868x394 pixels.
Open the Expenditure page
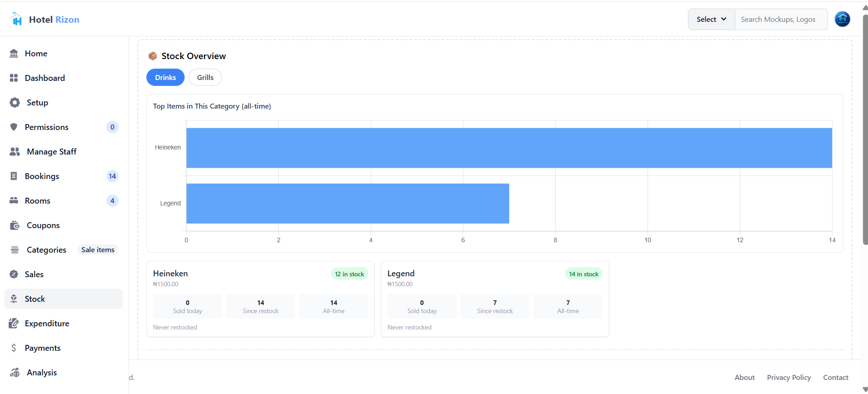point(64,324)
